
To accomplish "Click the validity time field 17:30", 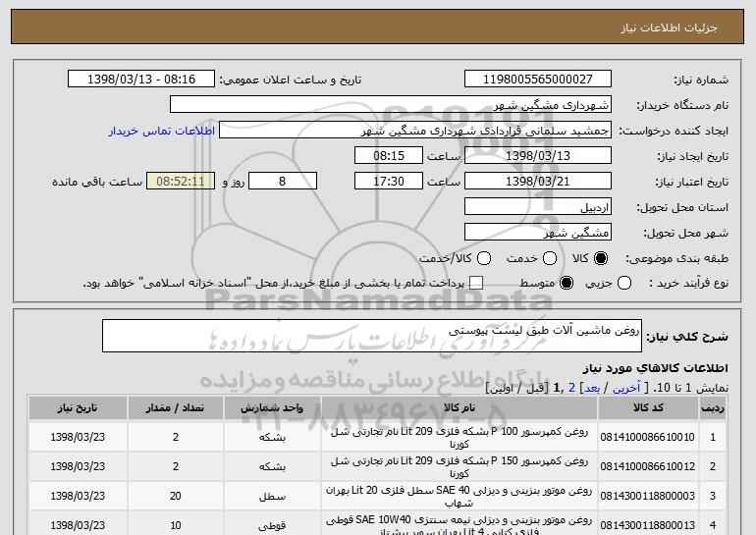I will pyautogui.click(x=389, y=182).
